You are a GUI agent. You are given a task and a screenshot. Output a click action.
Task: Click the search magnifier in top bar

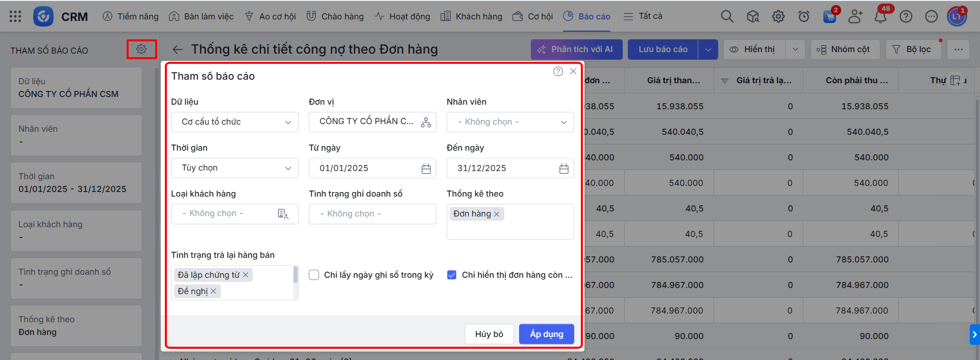(727, 17)
